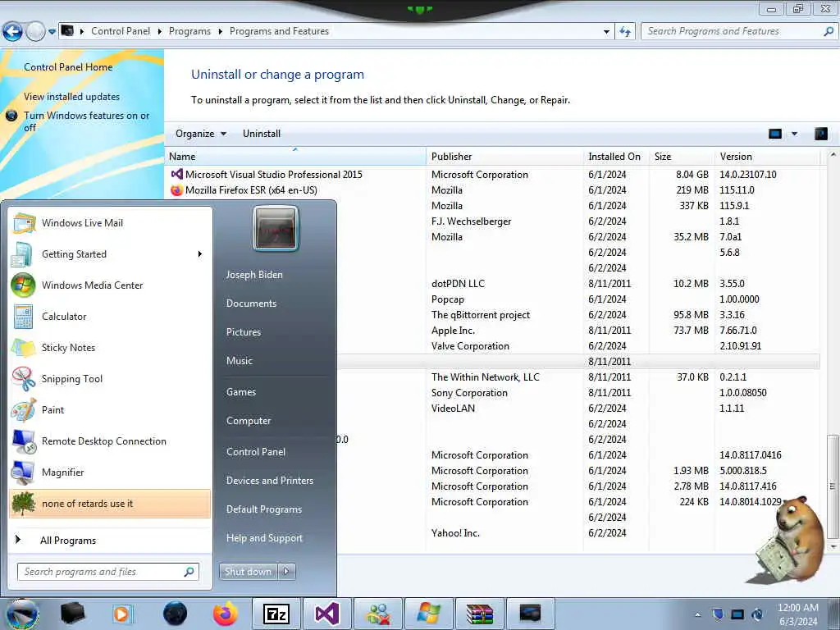
Task: Click the Magnifier icon in Start menu
Action: [23, 472]
